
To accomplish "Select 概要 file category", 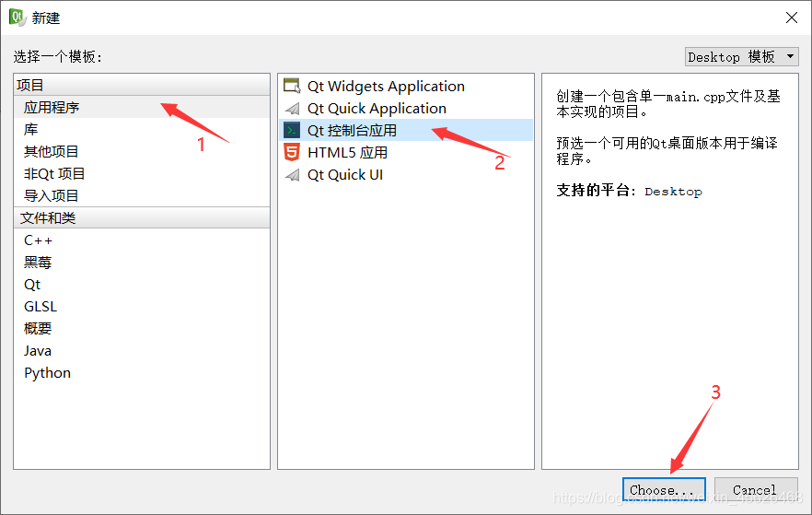I will click(142, 329).
